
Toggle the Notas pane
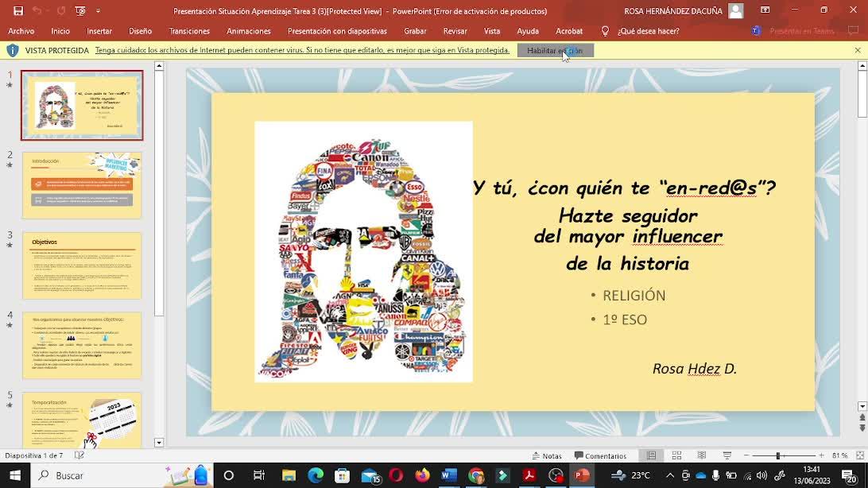coord(546,455)
